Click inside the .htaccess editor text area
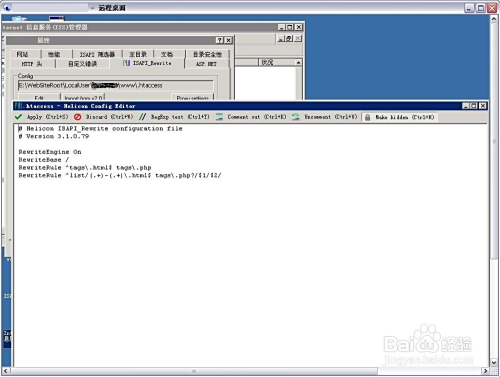 click(x=250, y=245)
